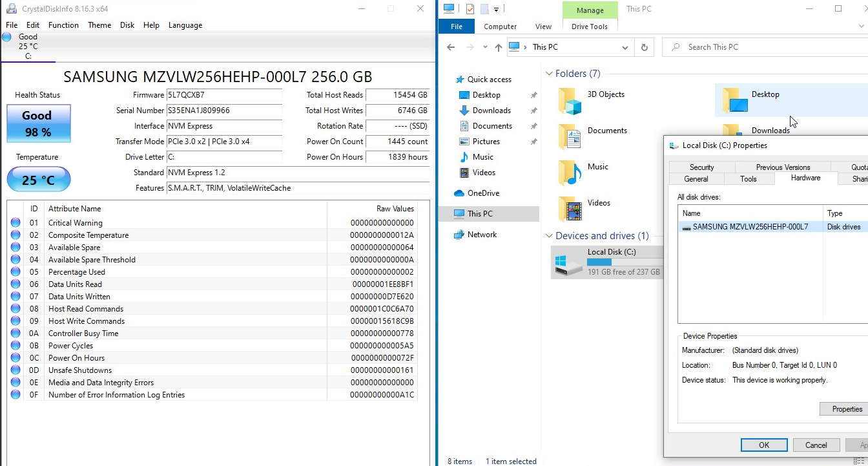Select the Local Disk (C:) drive icon
The image size is (868, 466).
point(568,263)
